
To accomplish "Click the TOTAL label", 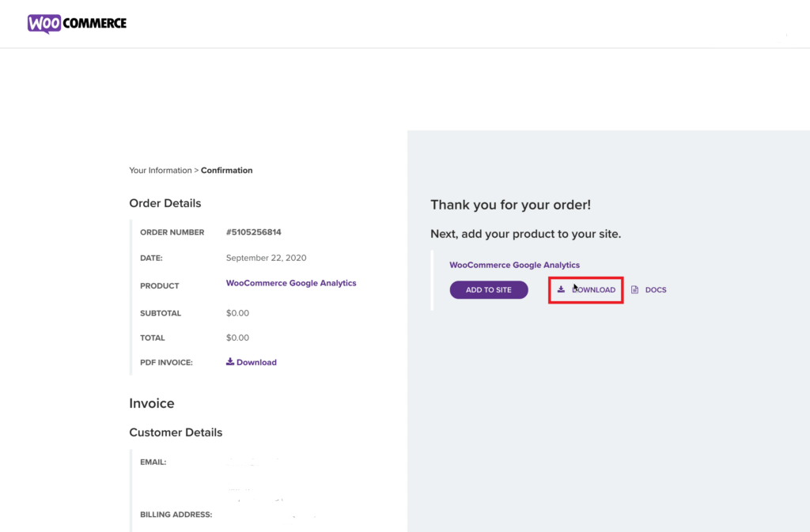I will tap(153, 338).
